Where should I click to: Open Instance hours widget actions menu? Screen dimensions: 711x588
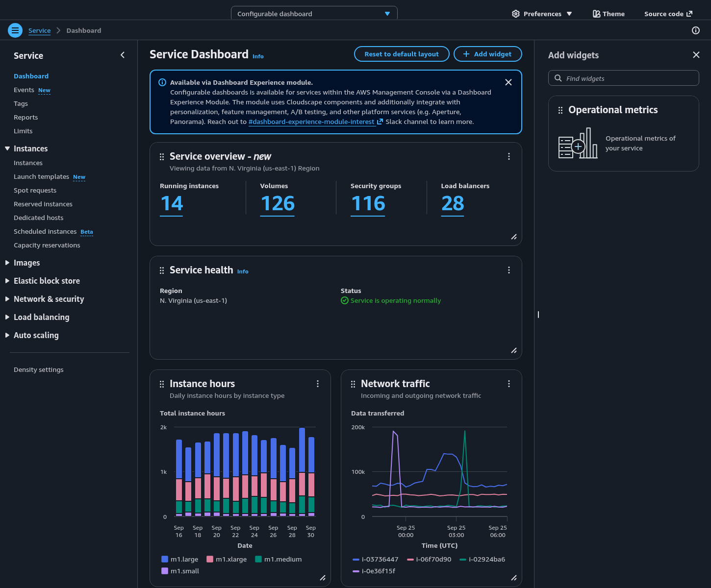pos(317,384)
